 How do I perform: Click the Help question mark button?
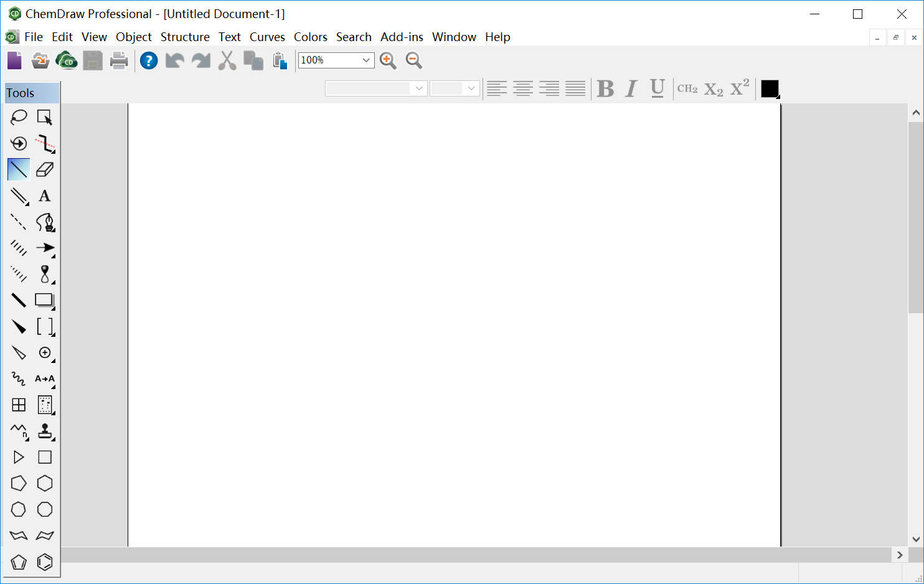coord(149,60)
